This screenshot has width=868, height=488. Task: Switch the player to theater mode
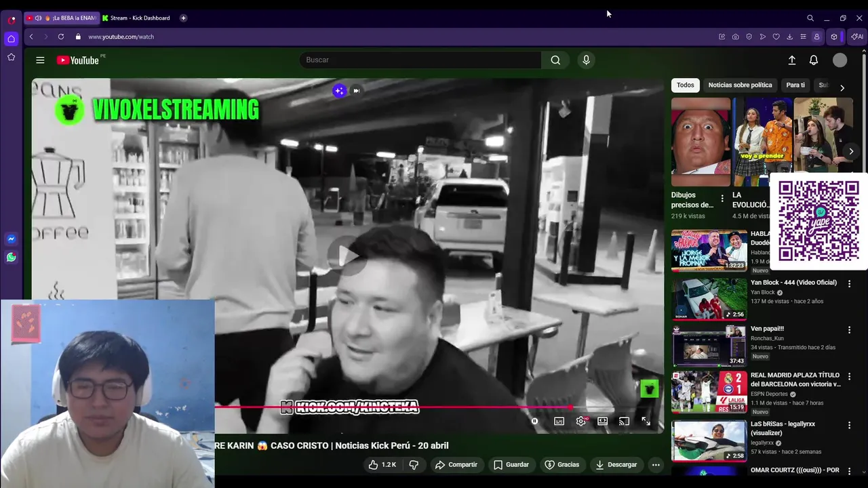tap(602, 422)
